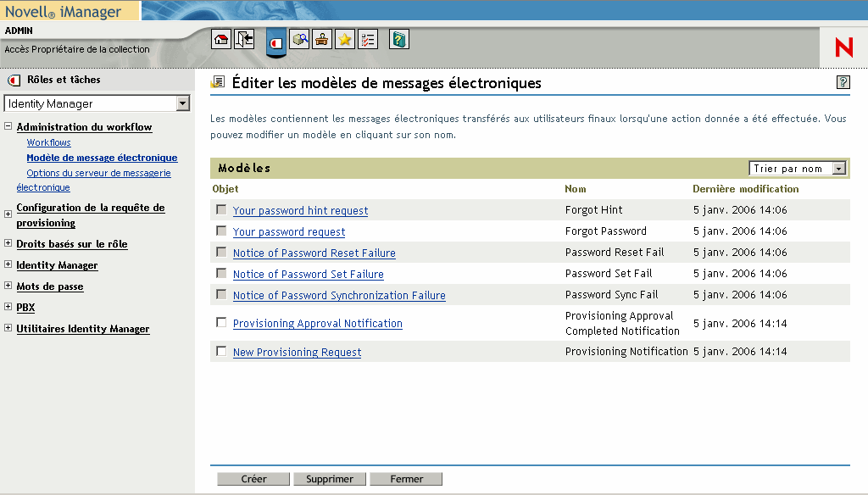Click the page title document icon
Screen dimensions: 868x495
(x=217, y=82)
